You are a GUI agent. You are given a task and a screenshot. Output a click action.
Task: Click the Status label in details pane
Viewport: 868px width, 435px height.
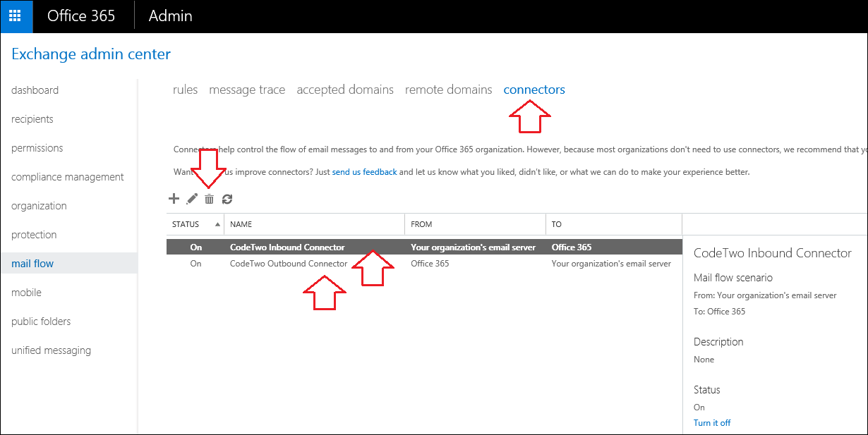(707, 390)
